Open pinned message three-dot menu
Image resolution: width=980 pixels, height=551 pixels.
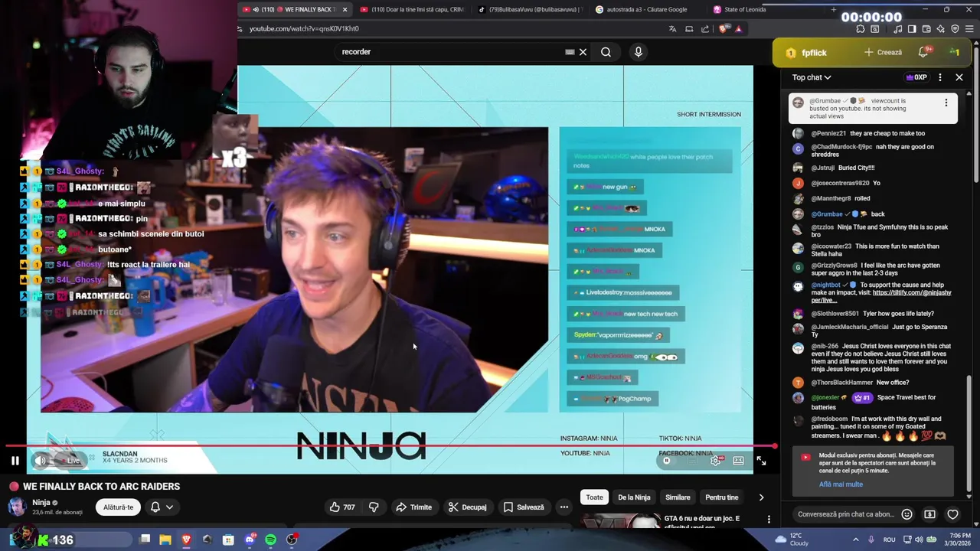click(946, 103)
